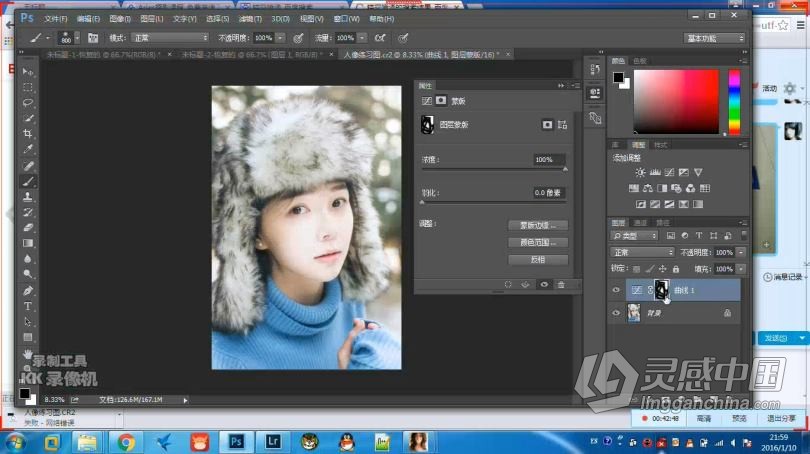Click the 浓度 density slider track
This screenshot has width=810, height=454.
click(493, 169)
